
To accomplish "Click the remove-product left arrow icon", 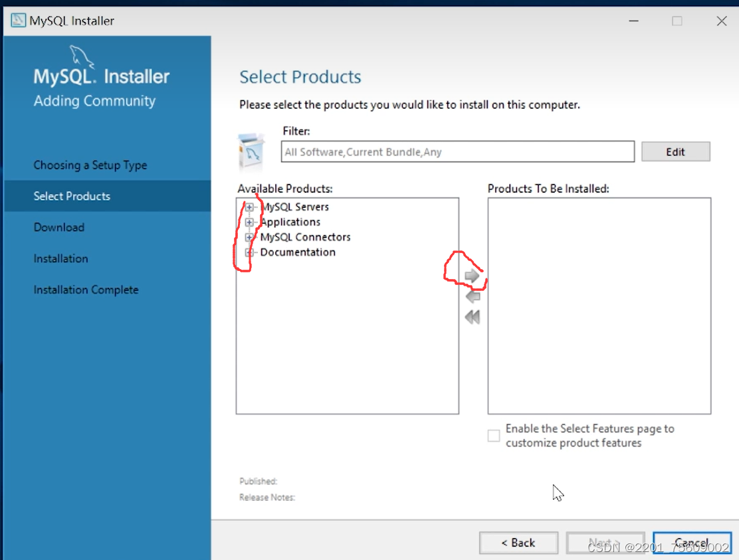I will (x=473, y=296).
